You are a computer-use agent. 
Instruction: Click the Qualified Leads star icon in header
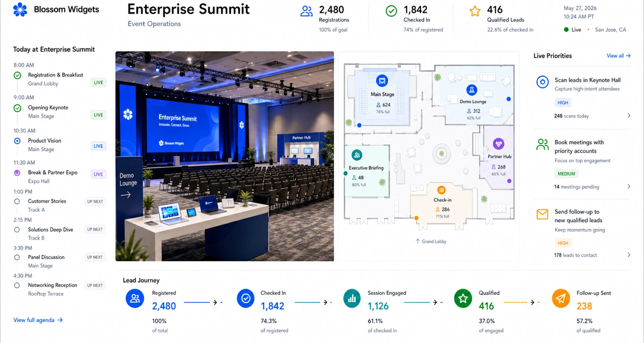coord(475,11)
